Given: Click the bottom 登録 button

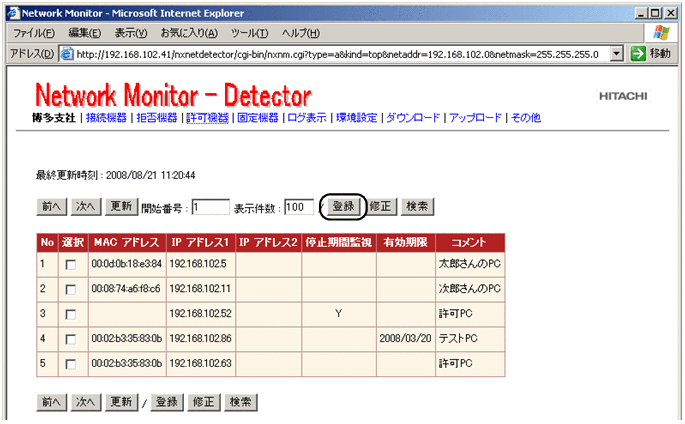Looking at the screenshot, I should 167,402.
